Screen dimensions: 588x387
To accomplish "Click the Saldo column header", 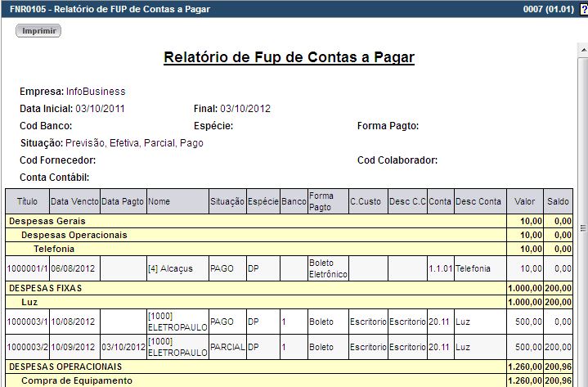I will (559, 201).
